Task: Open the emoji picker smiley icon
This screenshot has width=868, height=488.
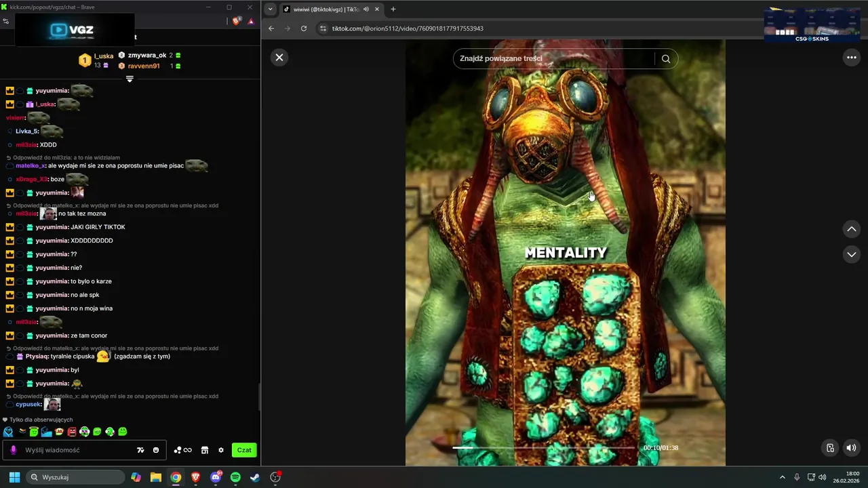Action: (156, 450)
